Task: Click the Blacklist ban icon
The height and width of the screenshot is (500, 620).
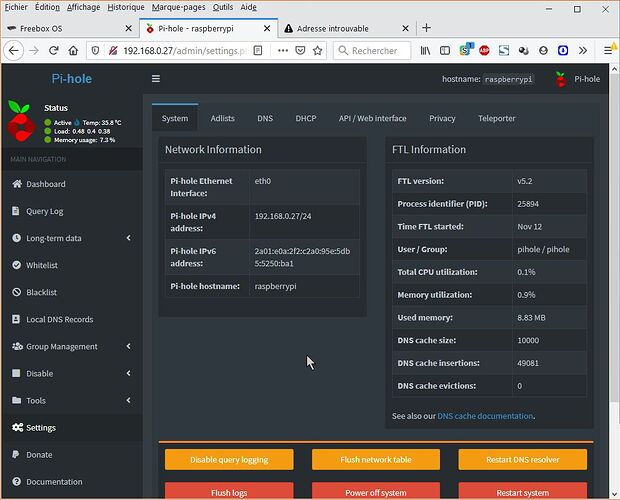Action: pyautogui.click(x=17, y=292)
